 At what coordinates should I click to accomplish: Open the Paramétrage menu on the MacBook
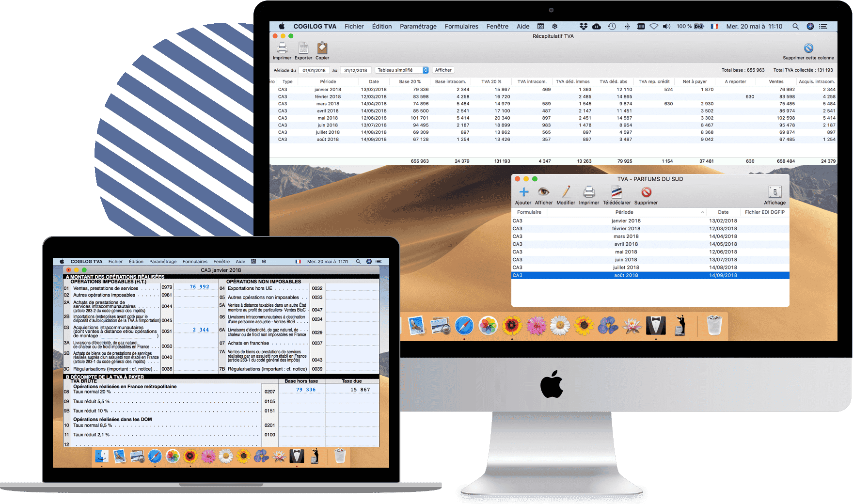(x=163, y=262)
